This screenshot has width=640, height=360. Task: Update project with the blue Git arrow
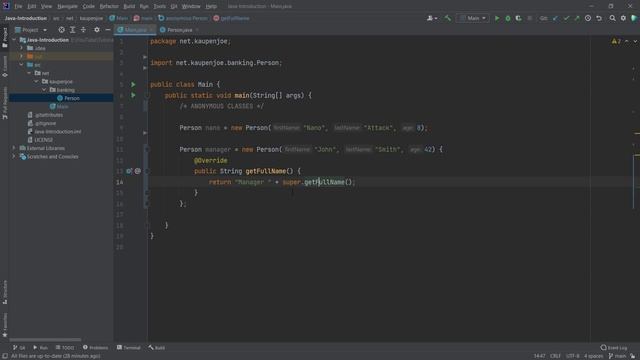click(x=555, y=18)
